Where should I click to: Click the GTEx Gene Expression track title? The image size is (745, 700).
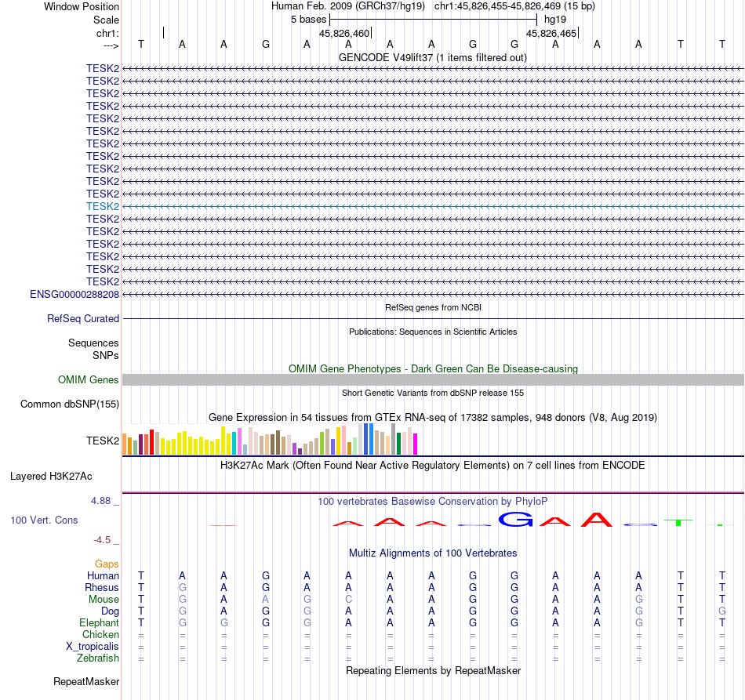[x=433, y=418]
